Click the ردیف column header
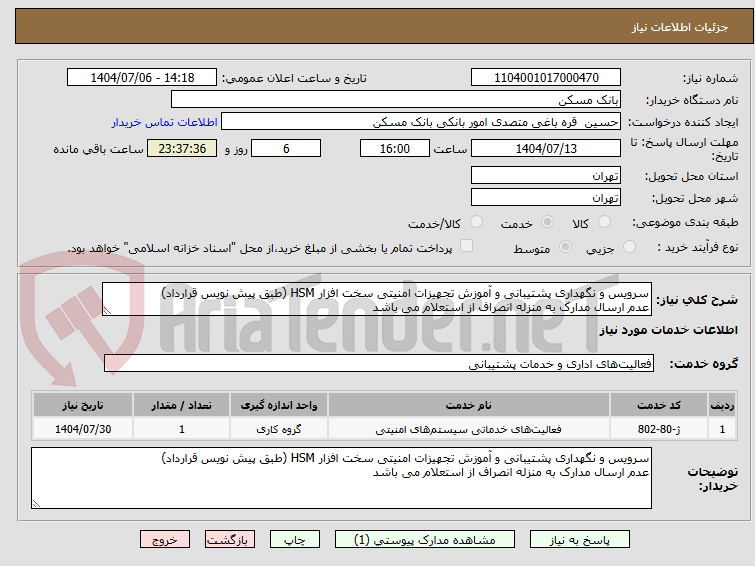This screenshot has width=755, height=566. 722,405
